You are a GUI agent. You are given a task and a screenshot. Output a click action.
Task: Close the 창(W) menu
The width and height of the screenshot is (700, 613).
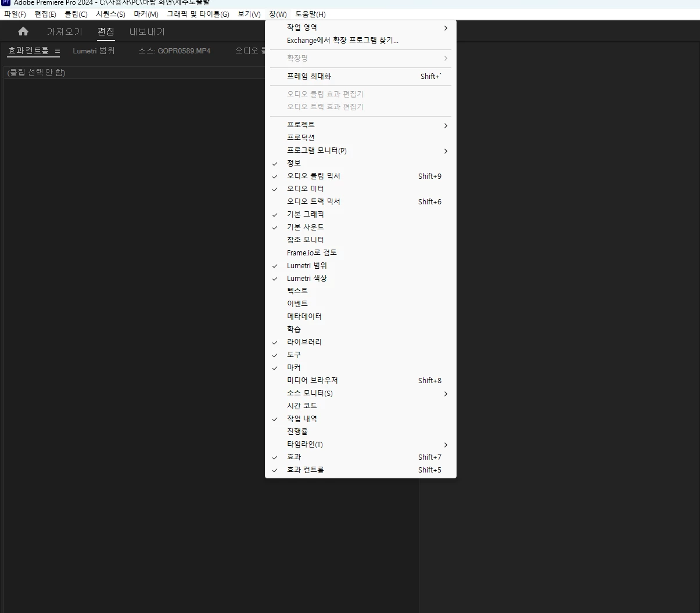278,14
